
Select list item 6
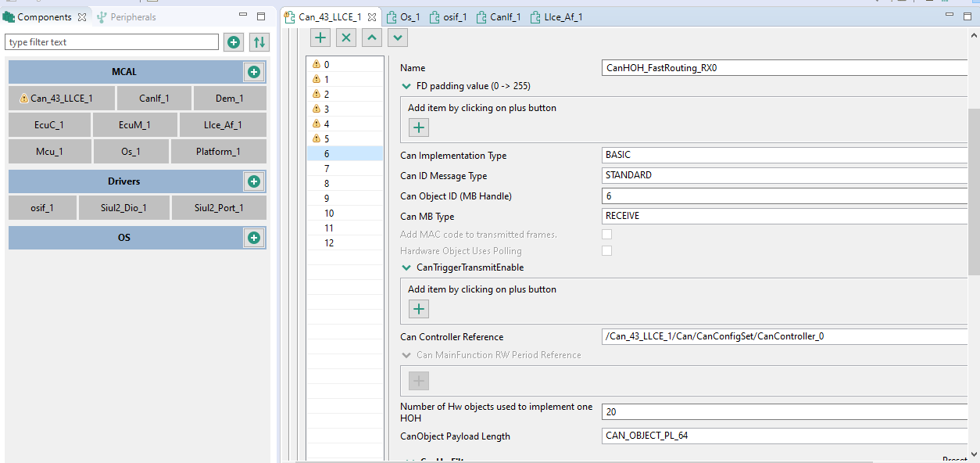(345, 154)
